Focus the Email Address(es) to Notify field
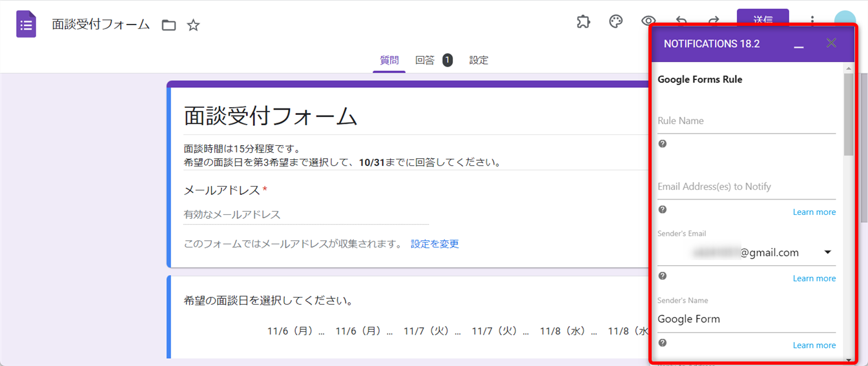This screenshot has height=366, width=868. pos(746,187)
